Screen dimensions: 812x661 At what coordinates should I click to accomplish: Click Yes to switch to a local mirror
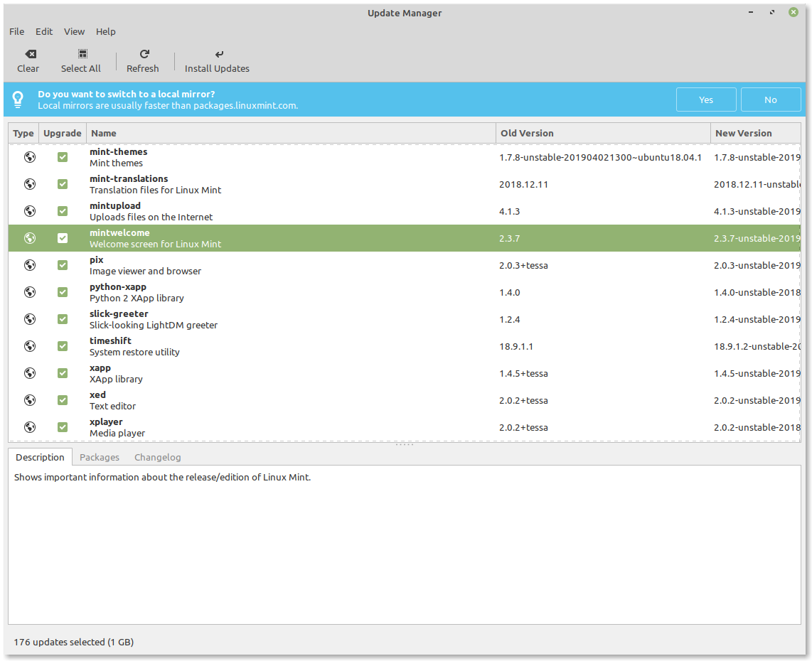[706, 99]
